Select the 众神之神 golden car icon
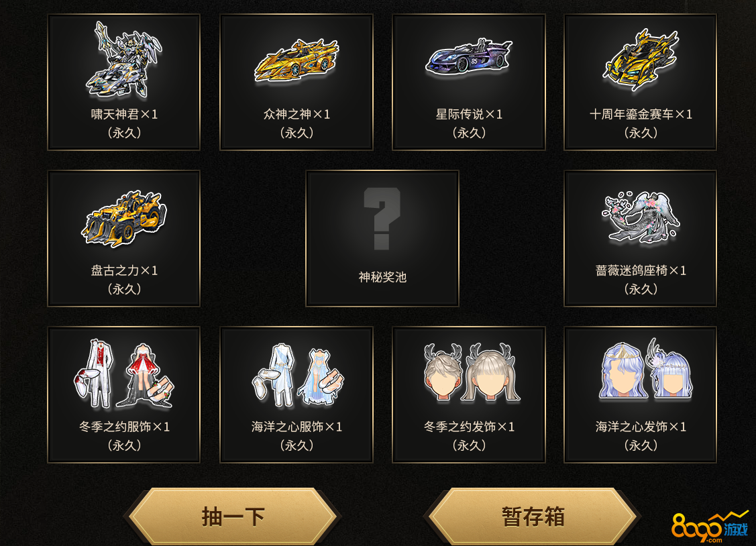756x546 pixels. pos(296,61)
